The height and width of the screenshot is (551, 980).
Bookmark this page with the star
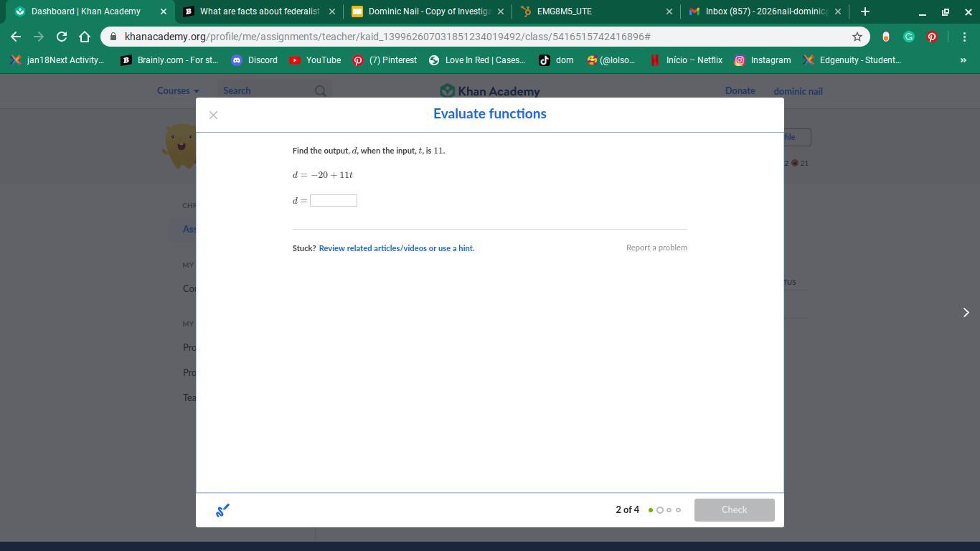click(x=857, y=37)
